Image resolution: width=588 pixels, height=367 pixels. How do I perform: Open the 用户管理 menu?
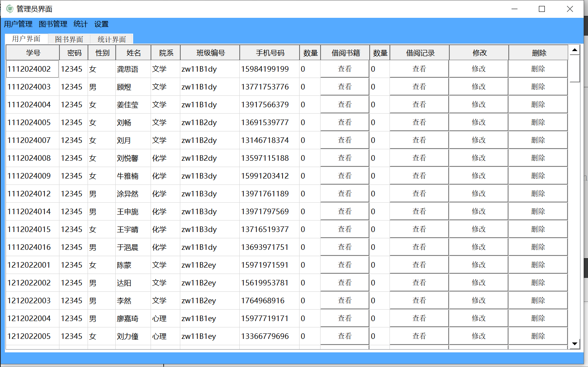[18, 24]
